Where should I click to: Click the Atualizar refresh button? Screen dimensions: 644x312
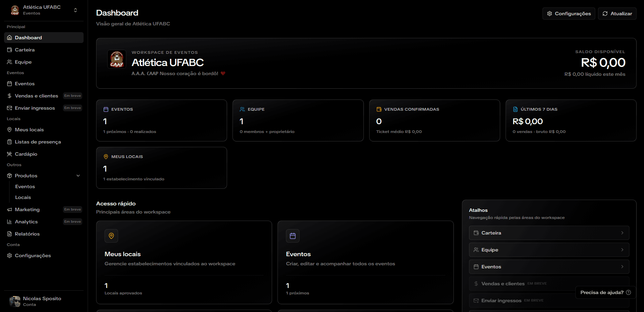(x=617, y=14)
